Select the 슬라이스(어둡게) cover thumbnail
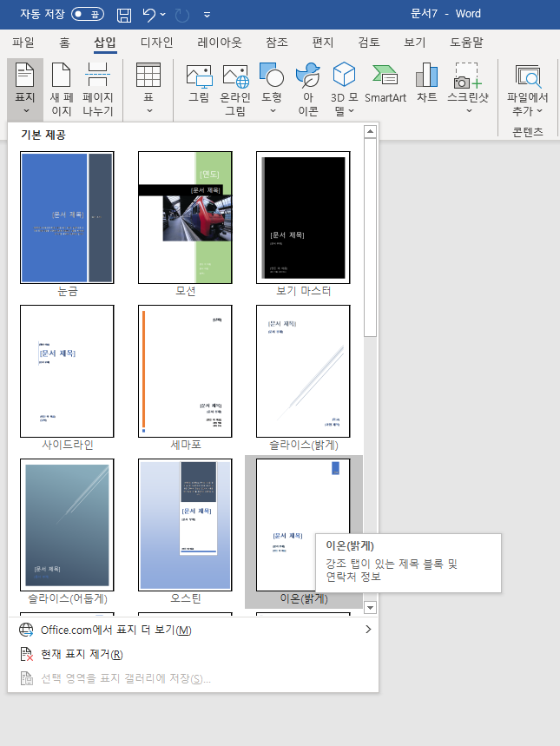The width and height of the screenshot is (560, 746). 67,525
